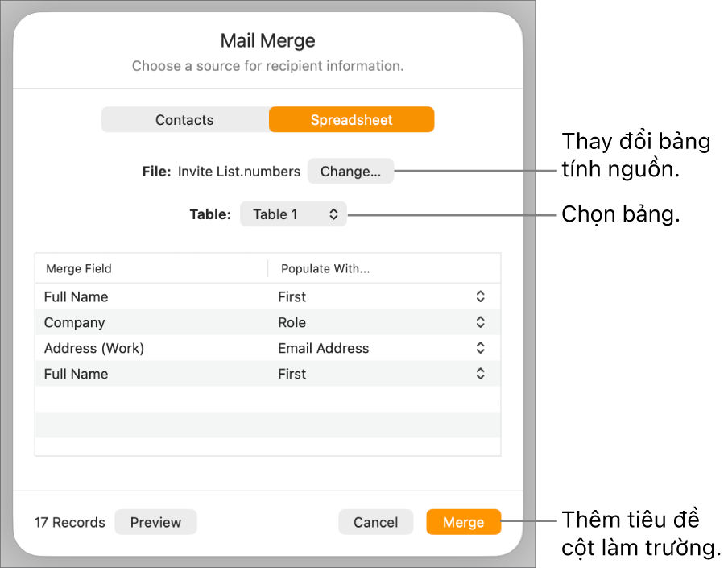Click the Change... file button

point(350,171)
